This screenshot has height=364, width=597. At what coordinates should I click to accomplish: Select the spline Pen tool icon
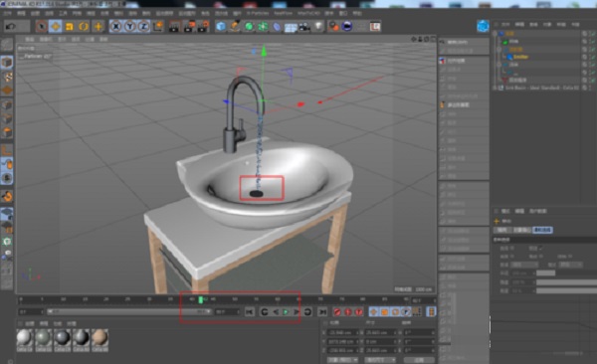tap(235, 26)
